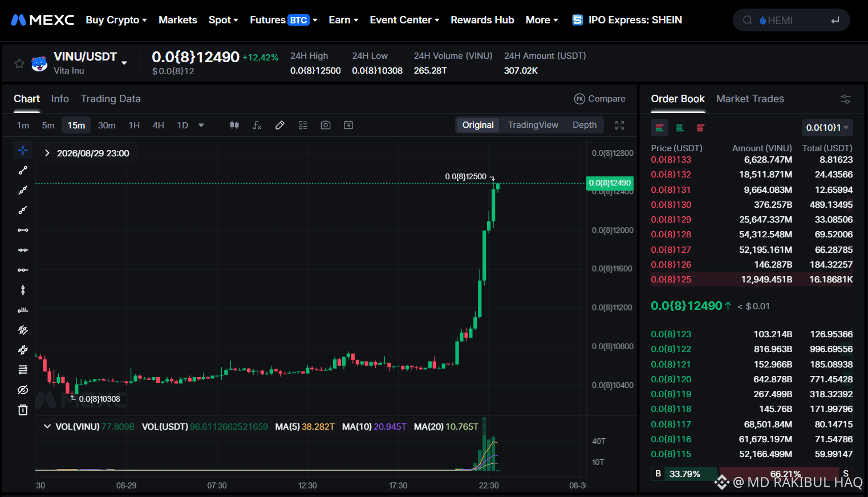Select the vertical line drawing tool
The image size is (868, 497).
(x=23, y=290)
